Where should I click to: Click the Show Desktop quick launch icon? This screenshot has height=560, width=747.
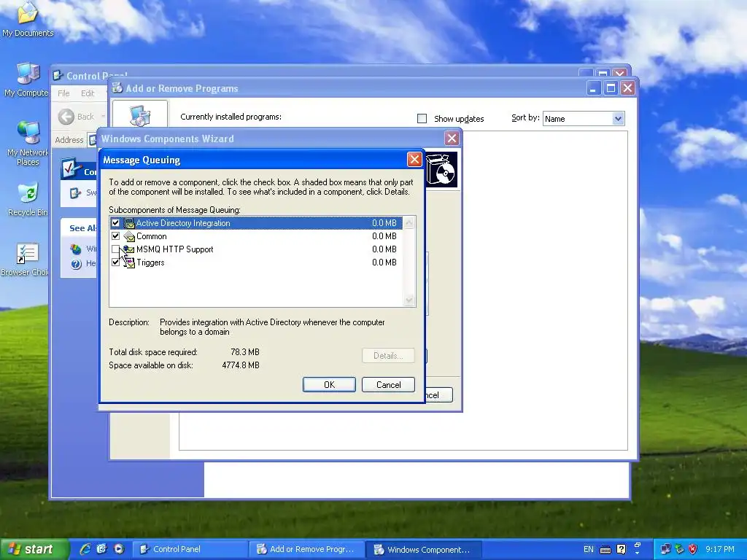102,549
